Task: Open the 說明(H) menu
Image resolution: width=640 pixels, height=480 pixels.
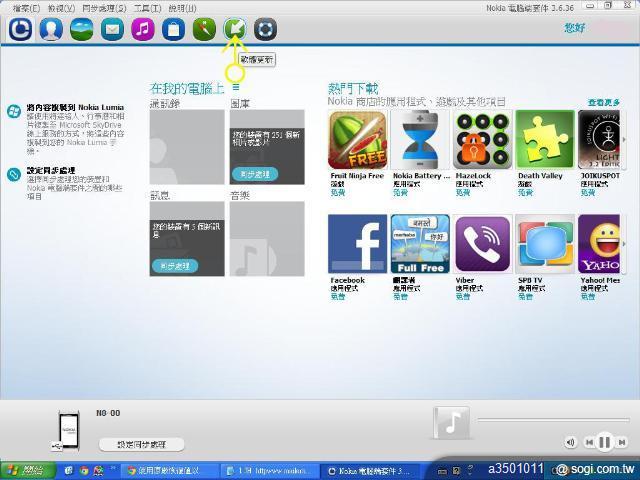Action: pyautogui.click(x=182, y=8)
